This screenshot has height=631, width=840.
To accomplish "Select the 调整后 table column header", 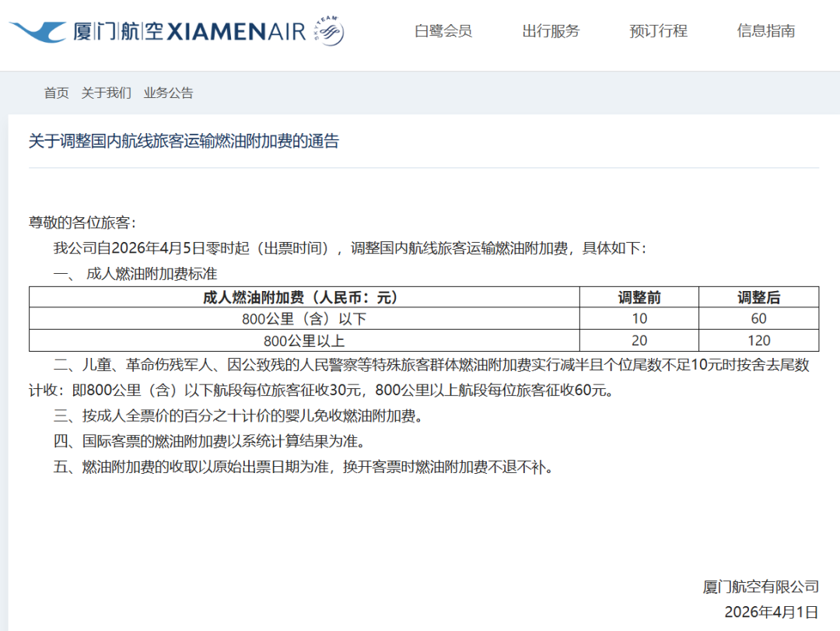I will [759, 296].
